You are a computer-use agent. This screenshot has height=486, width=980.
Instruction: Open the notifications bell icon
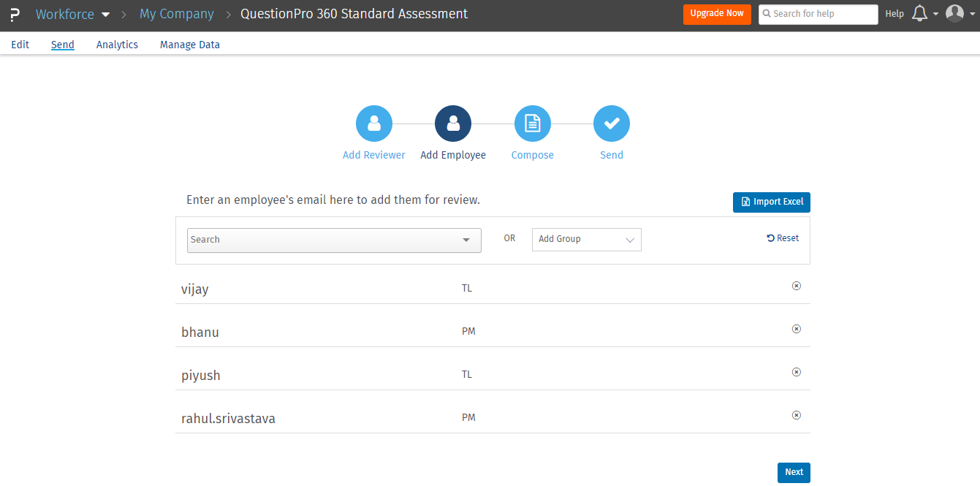920,14
